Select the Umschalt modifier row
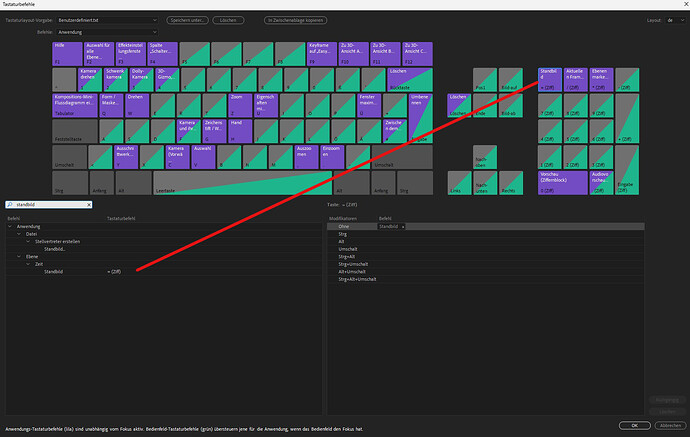The image size is (690, 437). point(486,249)
